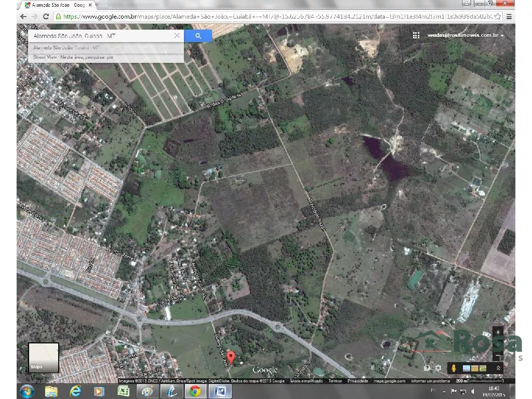The width and height of the screenshot is (532, 399).
Task: Reload the page in the browser
Action: (46, 16)
